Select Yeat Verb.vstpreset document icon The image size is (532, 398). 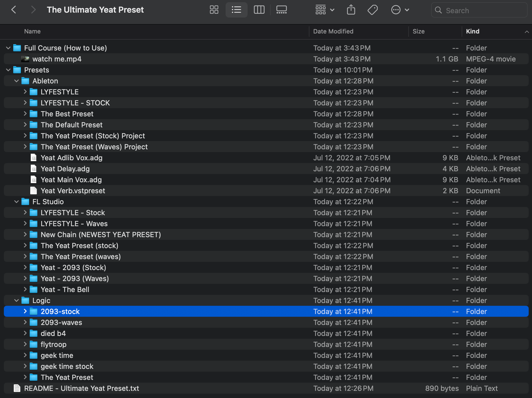tap(34, 191)
